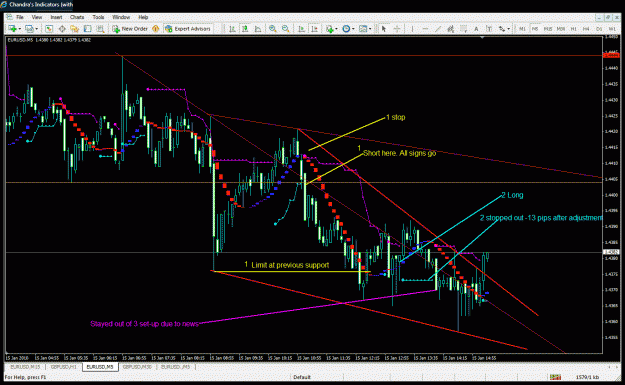The width and height of the screenshot is (625, 385).
Task: Switch timeframe to W1
Action: 612,29
